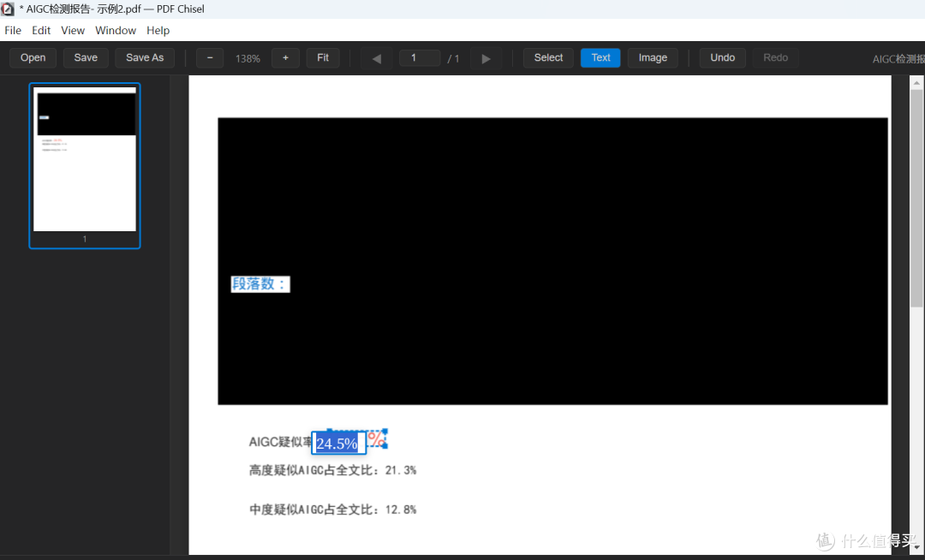
Task: Click the red % symbol text box
Action: [x=377, y=439]
